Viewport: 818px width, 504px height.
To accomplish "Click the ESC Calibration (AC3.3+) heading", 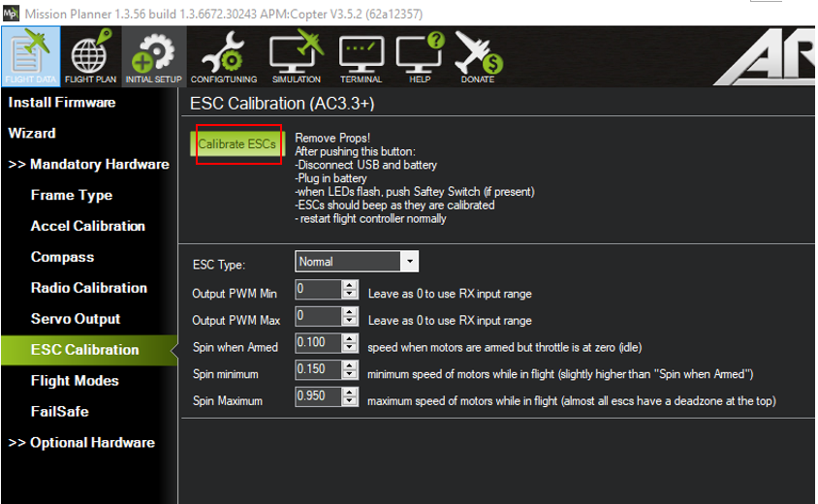I will 282,104.
